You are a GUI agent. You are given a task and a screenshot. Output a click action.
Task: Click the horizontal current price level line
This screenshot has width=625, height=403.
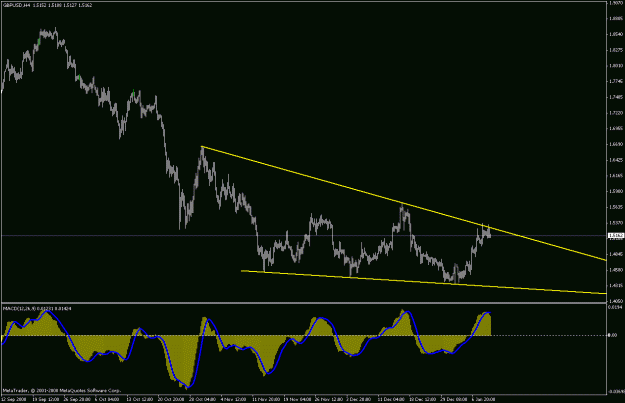point(305,236)
